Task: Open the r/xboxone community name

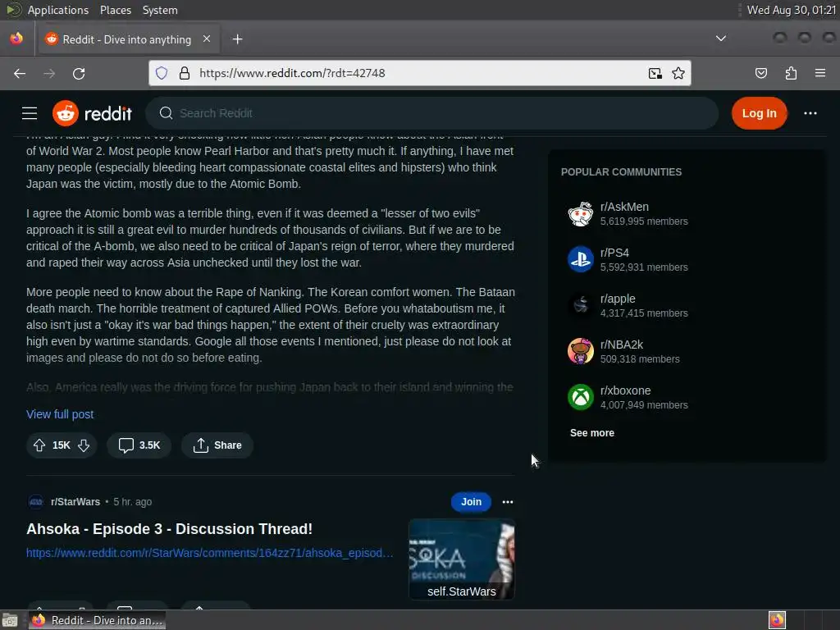Action: point(625,390)
